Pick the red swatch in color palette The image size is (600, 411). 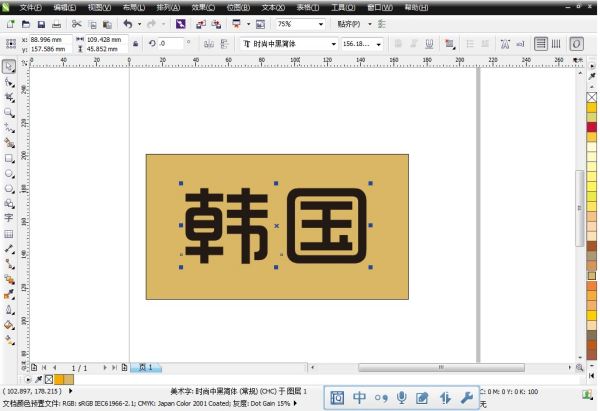tap(592, 127)
